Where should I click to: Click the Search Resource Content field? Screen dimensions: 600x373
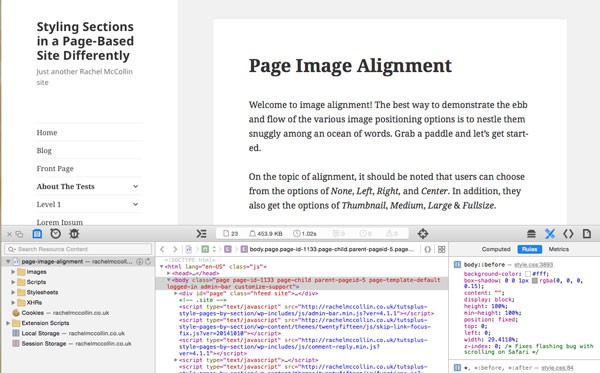click(78, 249)
